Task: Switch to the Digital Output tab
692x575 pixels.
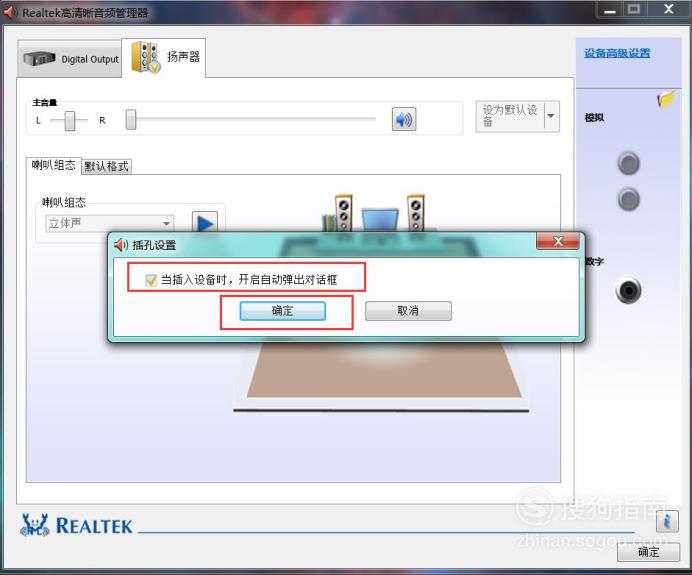Action: click(x=70, y=59)
